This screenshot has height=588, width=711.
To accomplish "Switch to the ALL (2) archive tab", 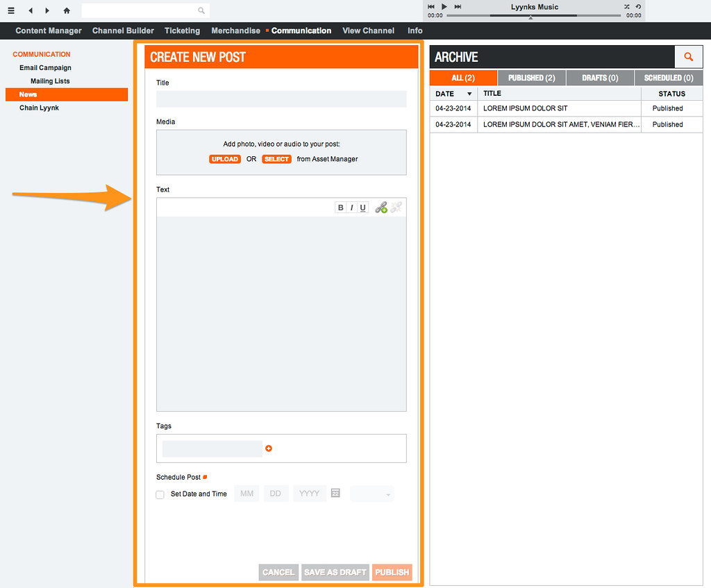I will [463, 78].
